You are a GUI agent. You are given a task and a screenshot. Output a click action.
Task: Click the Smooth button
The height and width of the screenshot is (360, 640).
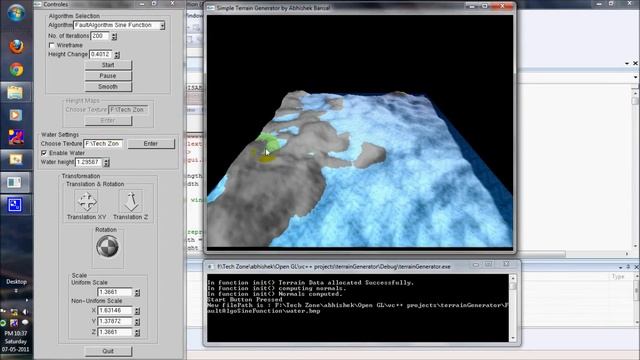pos(108,87)
